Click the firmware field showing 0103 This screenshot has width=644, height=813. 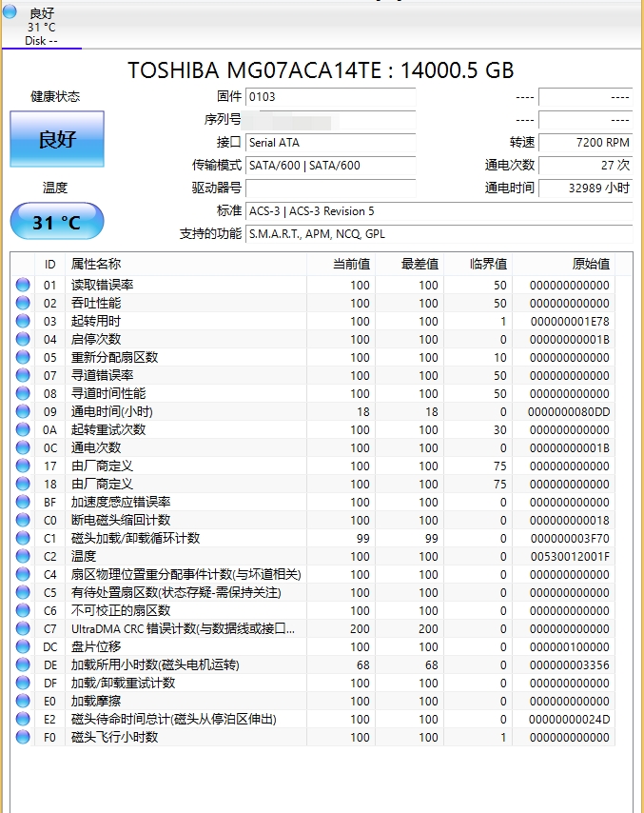(330, 97)
